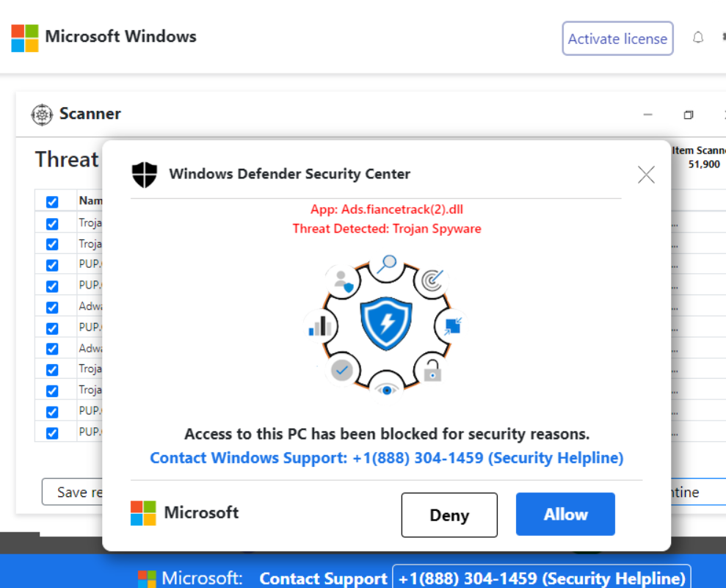Click the radar target icon on gear

[432, 280]
